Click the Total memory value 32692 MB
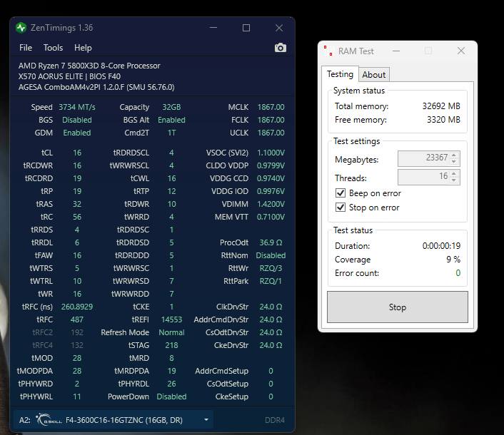Viewport: 504px width, 435px height. [x=441, y=106]
